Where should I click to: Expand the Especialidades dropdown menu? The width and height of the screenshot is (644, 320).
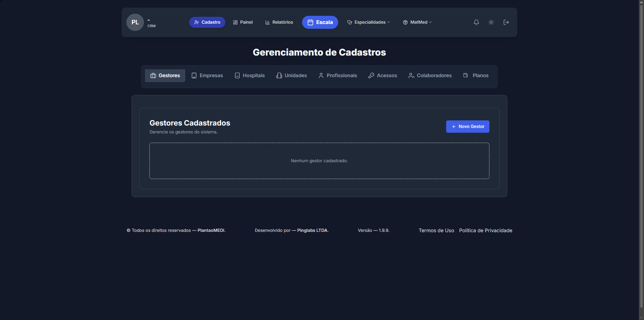click(x=369, y=22)
